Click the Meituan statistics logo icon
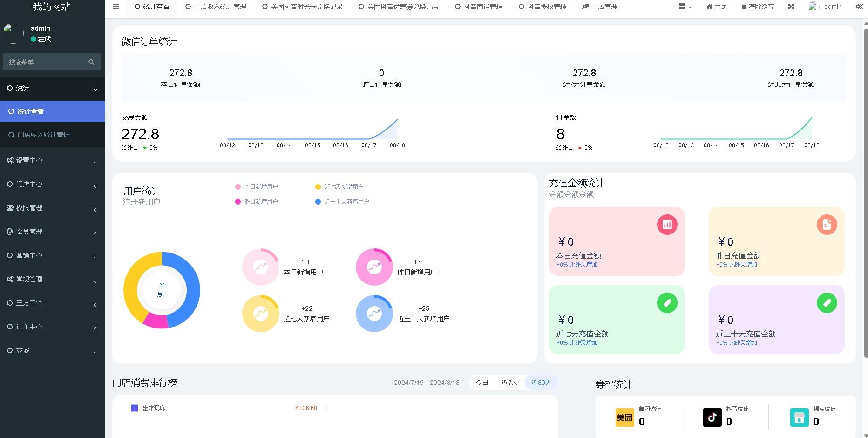This screenshot has height=438, width=868. pos(624,417)
